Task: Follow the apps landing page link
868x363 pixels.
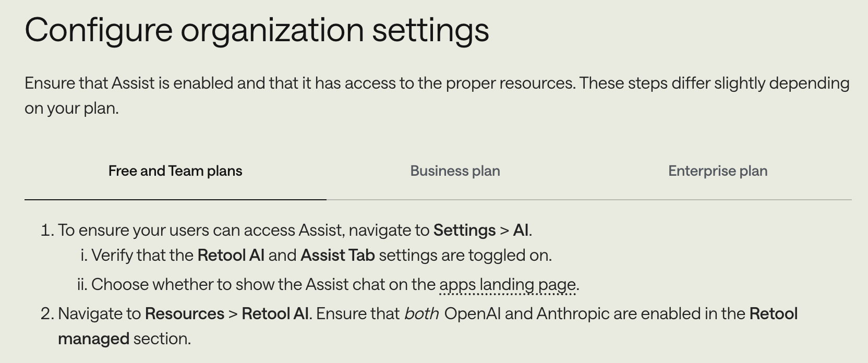Action: [x=508, y=285]
